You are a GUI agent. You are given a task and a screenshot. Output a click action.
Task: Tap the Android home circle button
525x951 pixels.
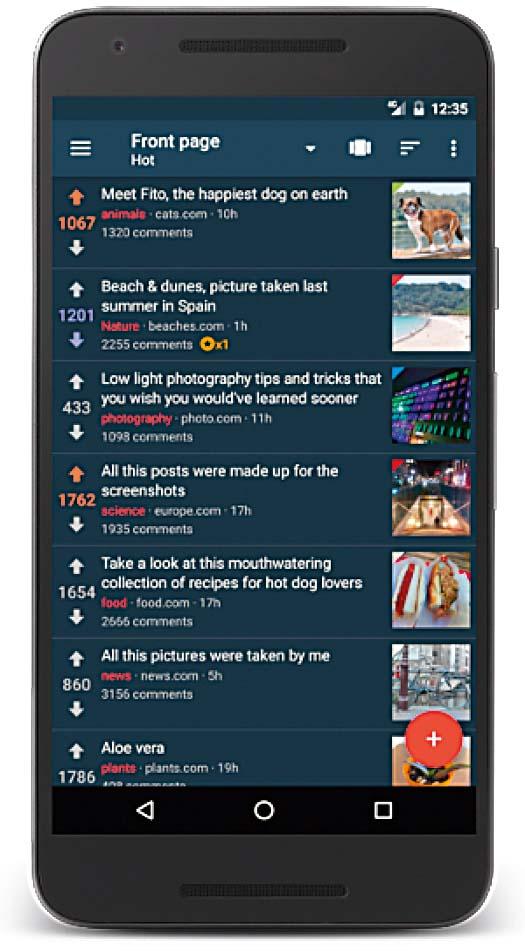coord(264,810)
